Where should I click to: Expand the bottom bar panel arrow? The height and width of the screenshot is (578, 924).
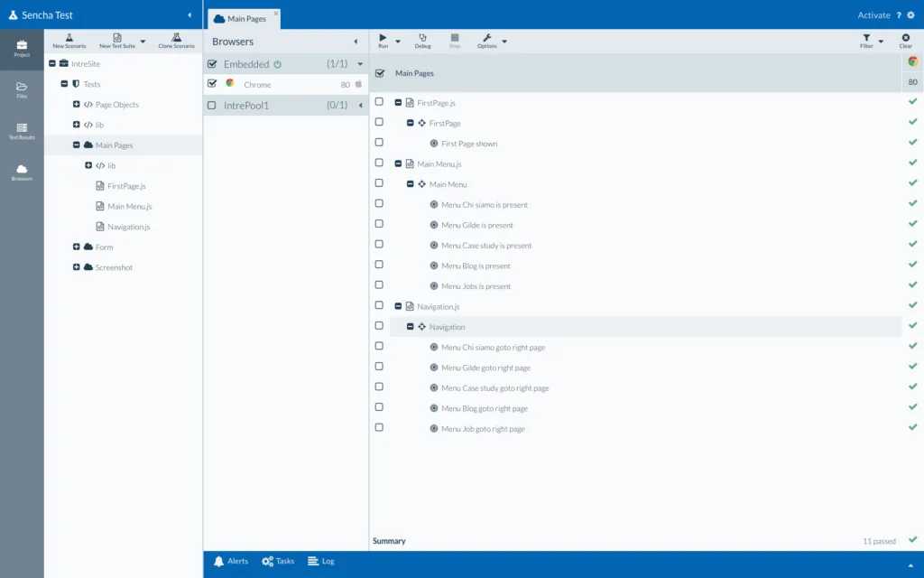tap(910, 565)
